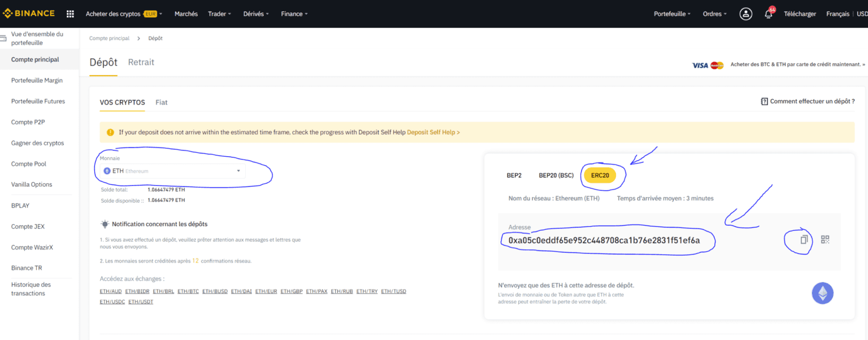Image resolution: width=868 pixels, height=340 pixels.
Task: Click the lightbulb notification icon
Action: tap(105, 224)
